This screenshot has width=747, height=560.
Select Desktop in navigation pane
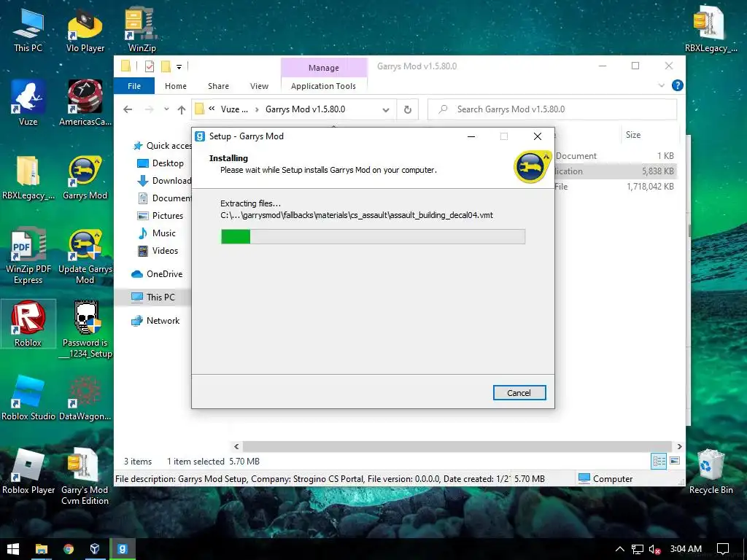coord(160,163)
